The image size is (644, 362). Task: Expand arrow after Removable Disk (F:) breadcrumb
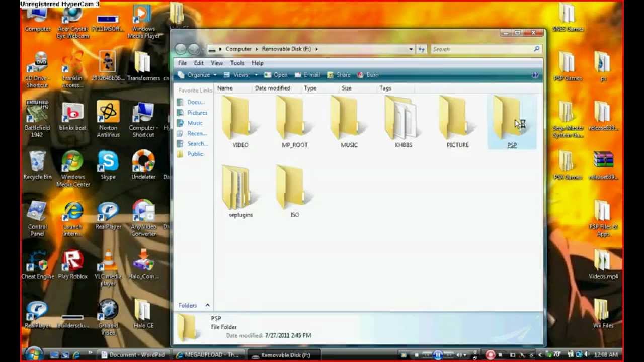(316, 49)
